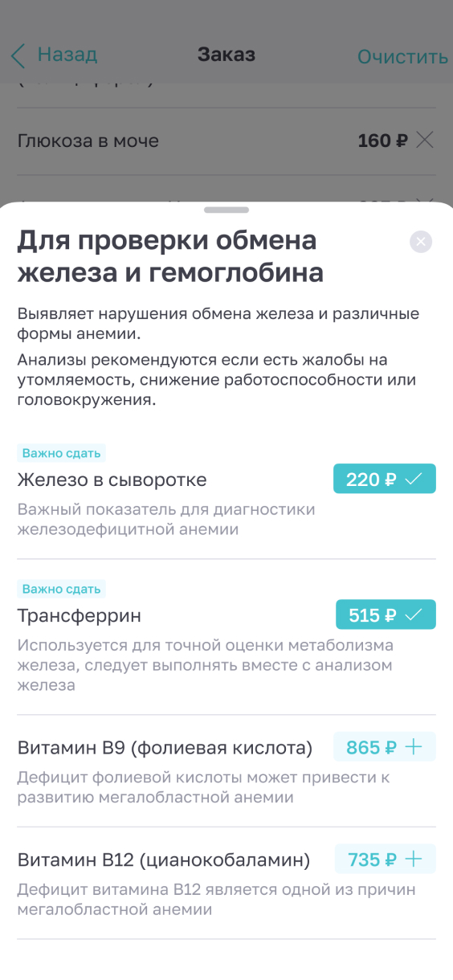Deselect Железо в сыворотке 220 ₽ button

coord(385,479)
